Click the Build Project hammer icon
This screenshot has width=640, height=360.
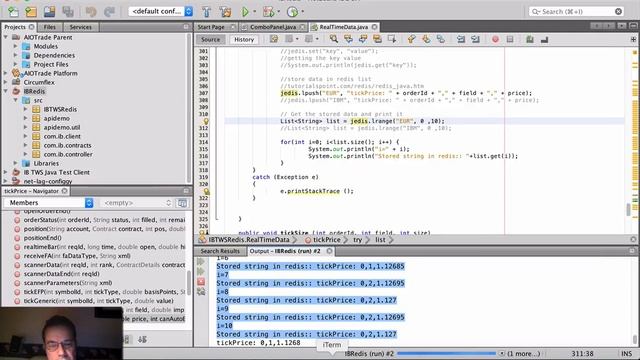coord(207,11)
